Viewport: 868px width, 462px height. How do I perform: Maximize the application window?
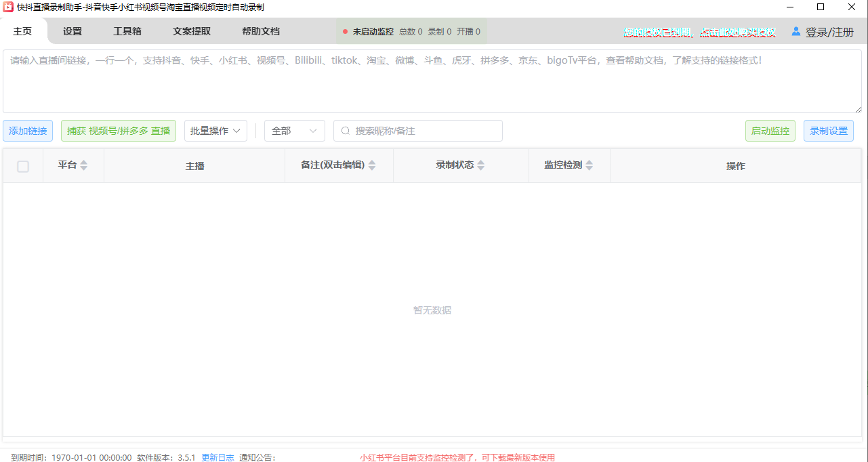(x=821, y=7)
